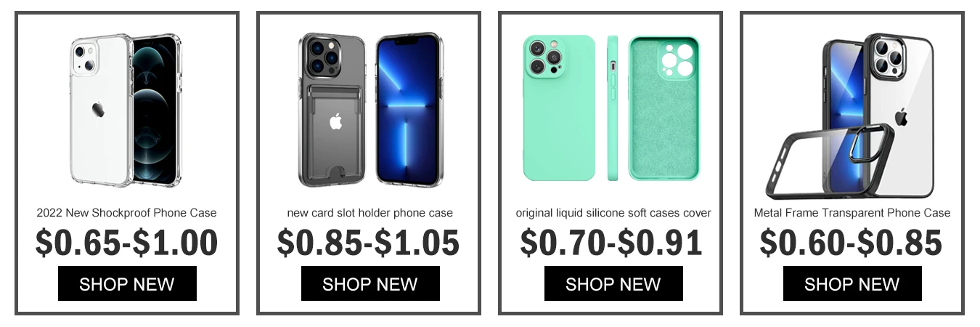Click the original liquid silicone soft cases cover title

[613, 213]
